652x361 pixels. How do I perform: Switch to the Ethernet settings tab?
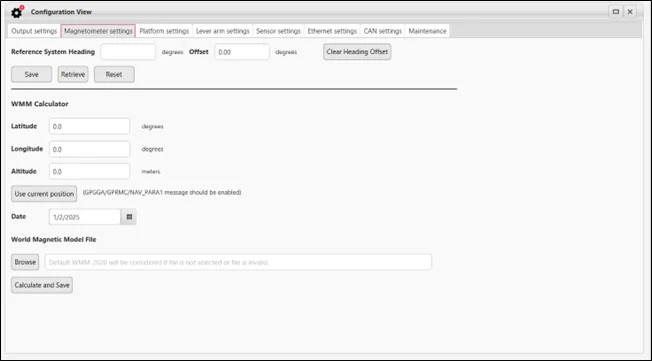pos(332,31)
